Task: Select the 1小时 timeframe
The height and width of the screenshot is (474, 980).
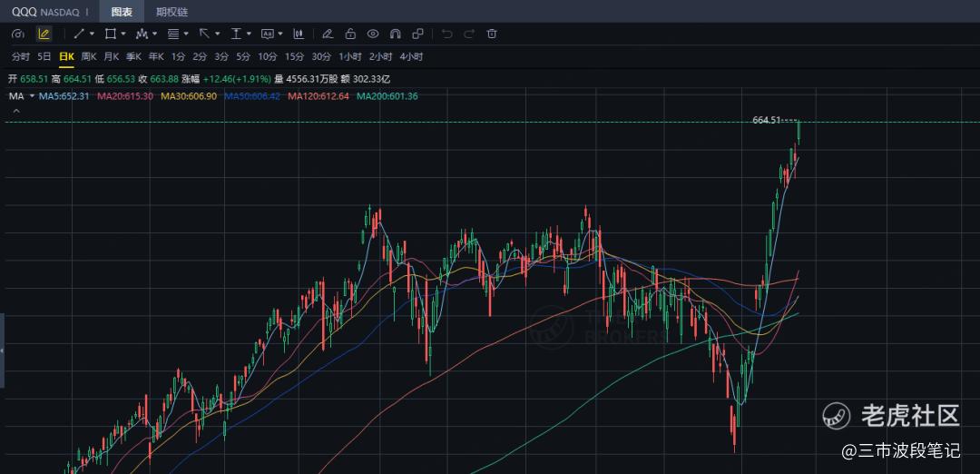Action: click(x=350, y=57)
